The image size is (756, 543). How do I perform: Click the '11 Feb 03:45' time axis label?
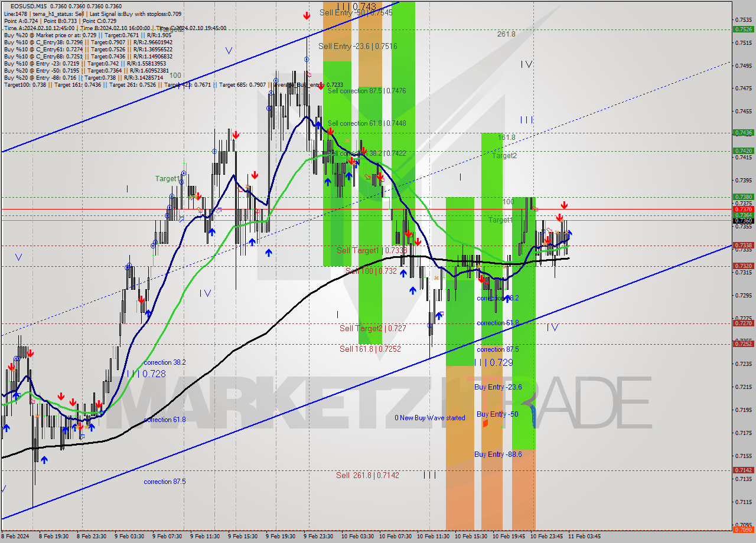click(585, 537)
